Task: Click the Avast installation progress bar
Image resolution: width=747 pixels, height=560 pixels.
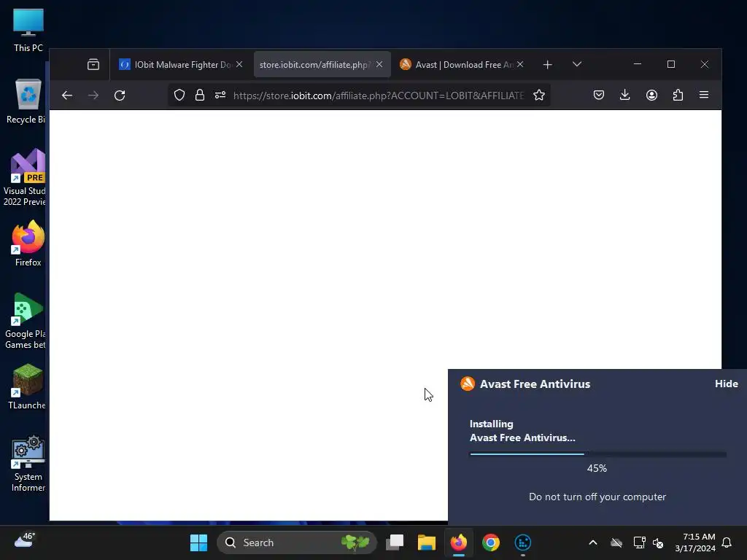Action: (598, 454)
